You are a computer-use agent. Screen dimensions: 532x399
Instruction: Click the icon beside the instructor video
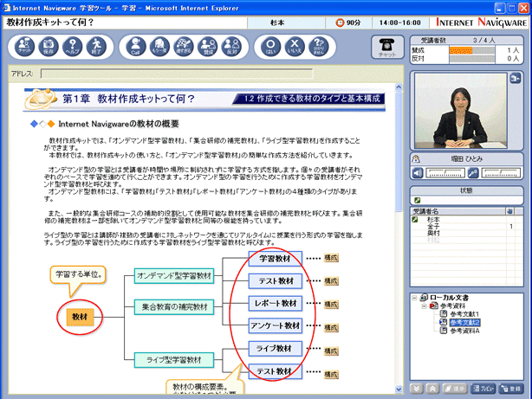point(515,78)
